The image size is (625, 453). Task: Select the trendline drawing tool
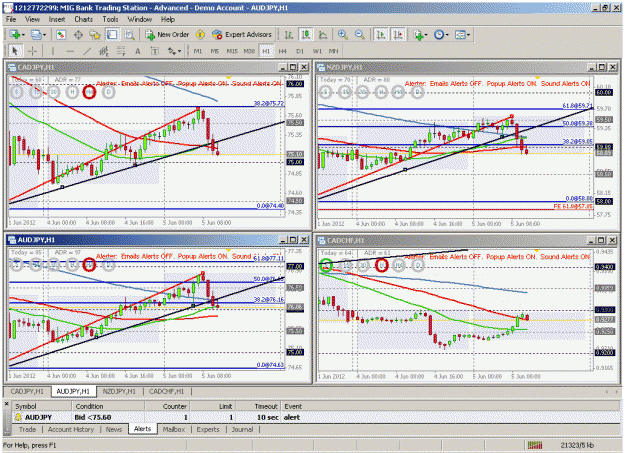pyautogui.click(x=87, y=51)
